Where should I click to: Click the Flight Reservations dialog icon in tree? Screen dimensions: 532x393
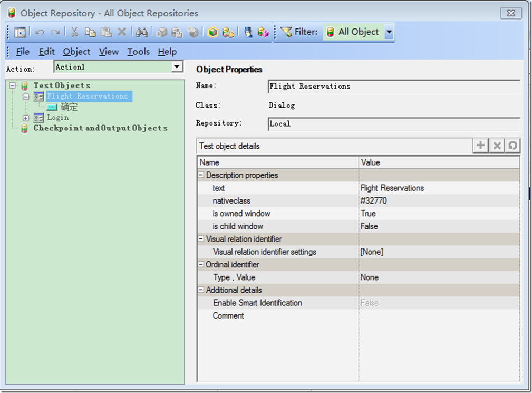pos(38,97)
